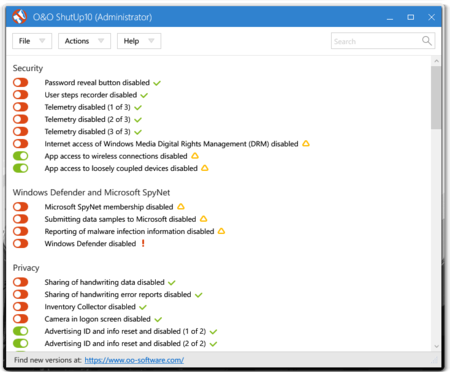
Task: Turn off App access to loosely coupled devices switch
Action: [21, 168]
